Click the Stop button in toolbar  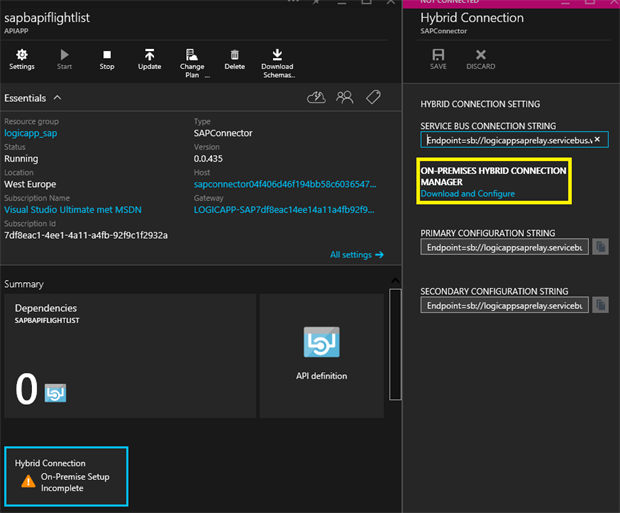click(x=107, y=58)
